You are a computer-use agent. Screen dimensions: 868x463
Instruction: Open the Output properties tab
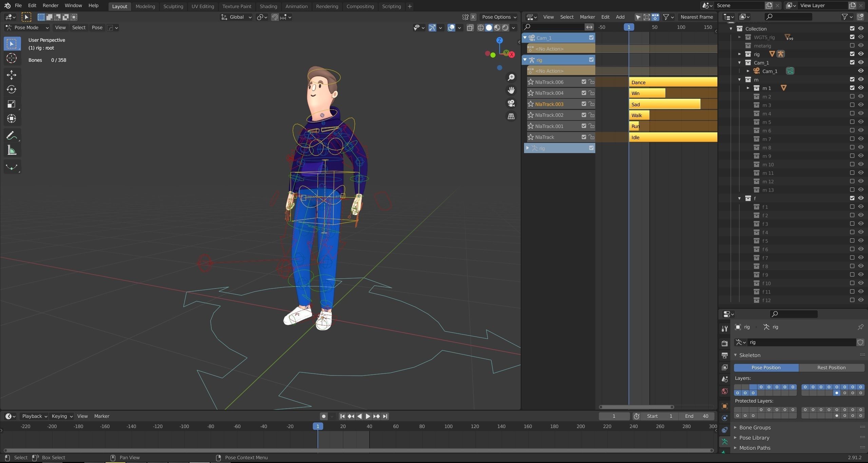click(725, 355)
